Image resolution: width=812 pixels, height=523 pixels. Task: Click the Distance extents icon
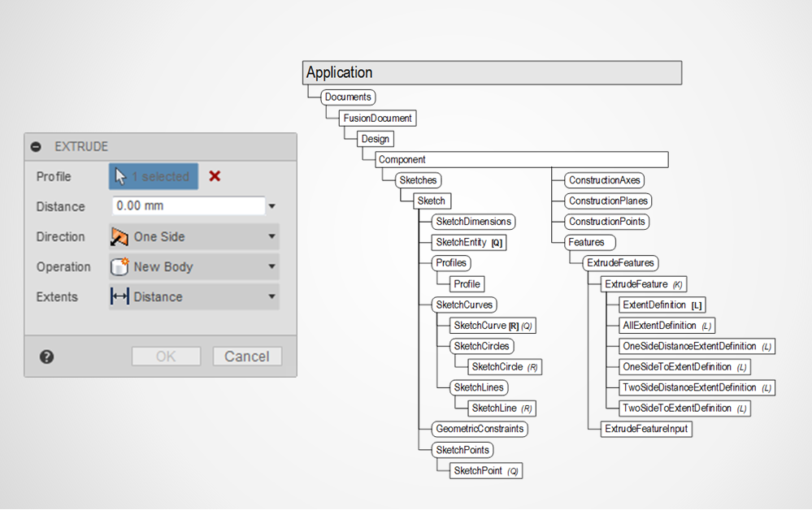click(120, 297)
